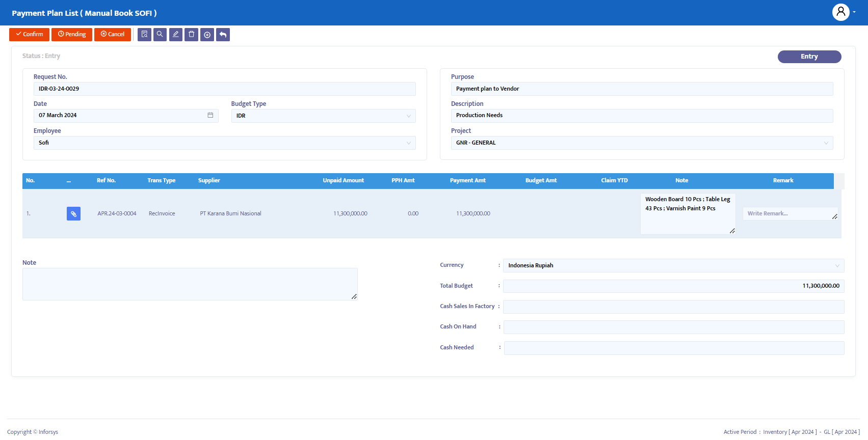Image resolution: width=868 pixels, height=440 pixels.
Task: Click the delete trash icon
Action: 192,34
